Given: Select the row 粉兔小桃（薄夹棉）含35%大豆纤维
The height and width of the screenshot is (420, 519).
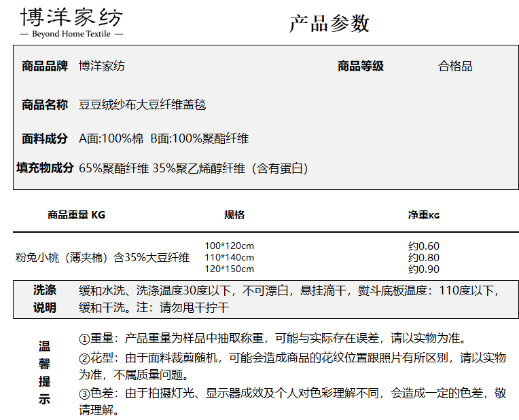Looking at the screenshot, I should coord(103,257).
